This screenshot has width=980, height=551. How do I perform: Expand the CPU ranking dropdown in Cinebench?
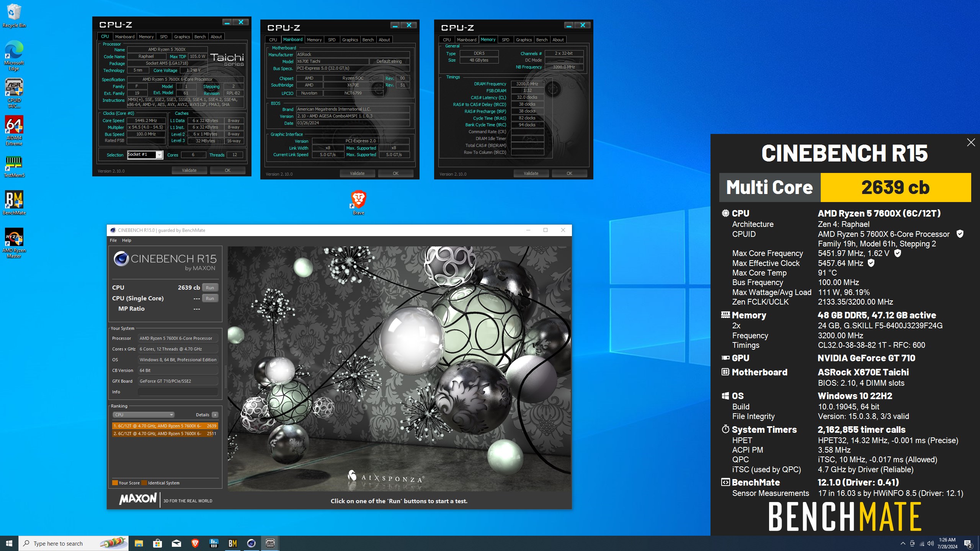pyautogui.click(x=144, y=415)
